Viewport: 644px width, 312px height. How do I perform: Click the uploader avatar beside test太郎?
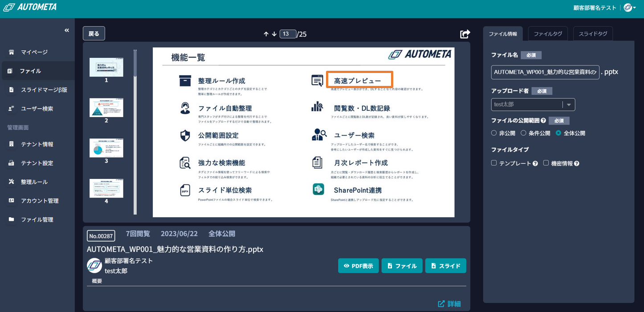coord(94,266)
